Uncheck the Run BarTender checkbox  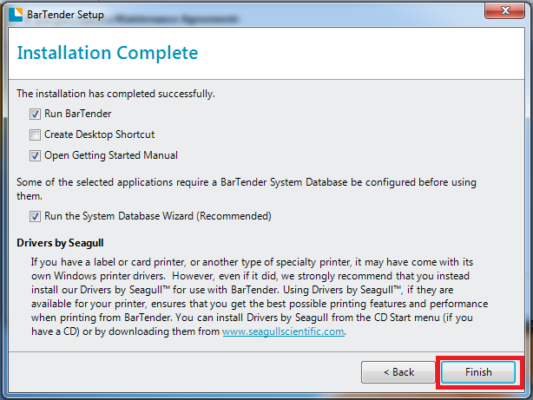point(35,114)
